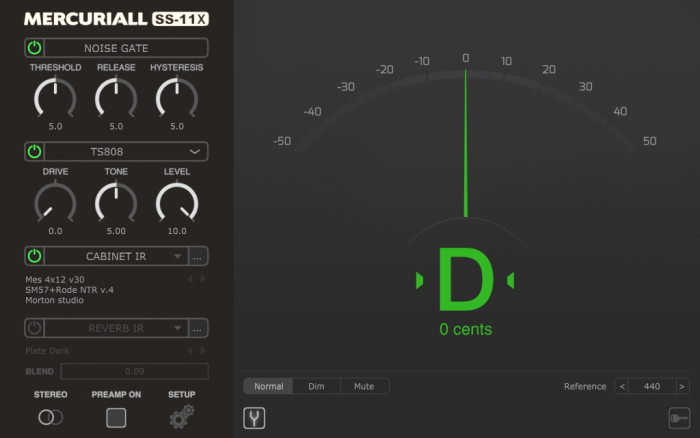
Task: Click the Mes 4x12 v30 cabinet name
Action: [x=55, y=279]
